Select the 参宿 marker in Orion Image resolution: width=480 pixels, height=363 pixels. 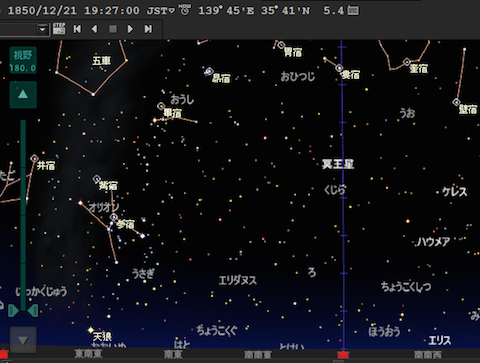pos(114,217)
